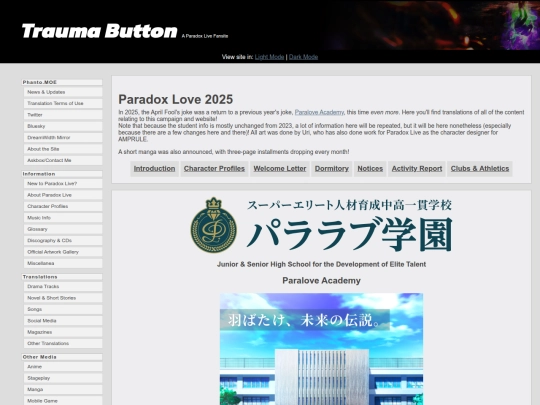Click the Translations sidebar heading
The height and width of the screenshot is (405, 540).
(x=62, y=277)
